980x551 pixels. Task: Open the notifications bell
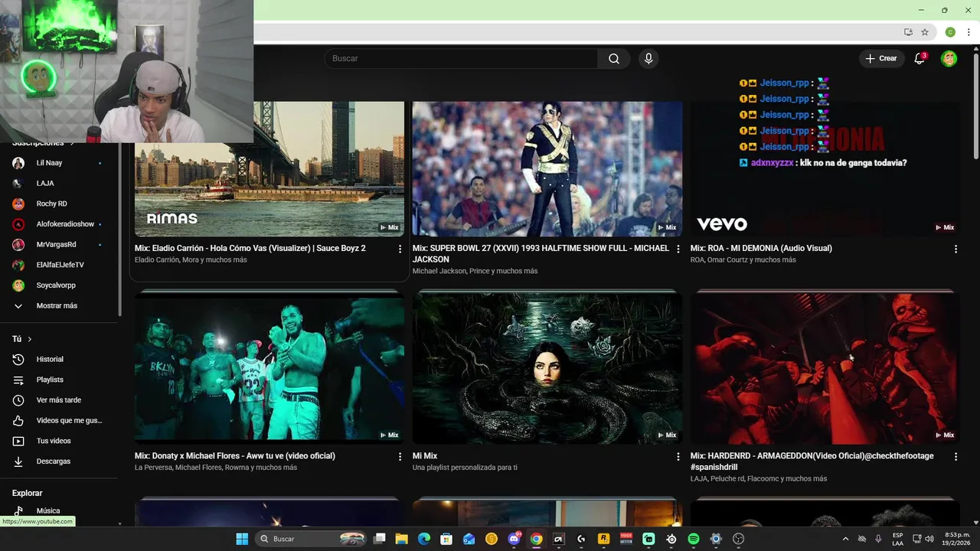(x=920, y=59)
